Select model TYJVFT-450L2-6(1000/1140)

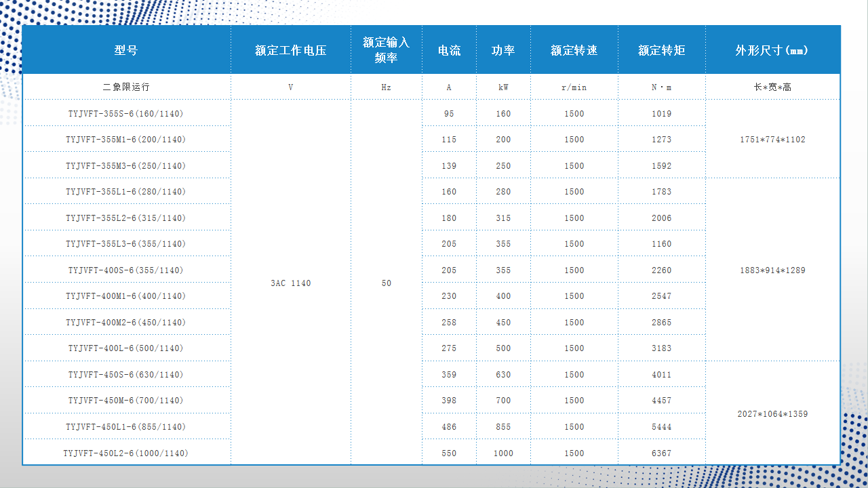click(x=126, y=453)
